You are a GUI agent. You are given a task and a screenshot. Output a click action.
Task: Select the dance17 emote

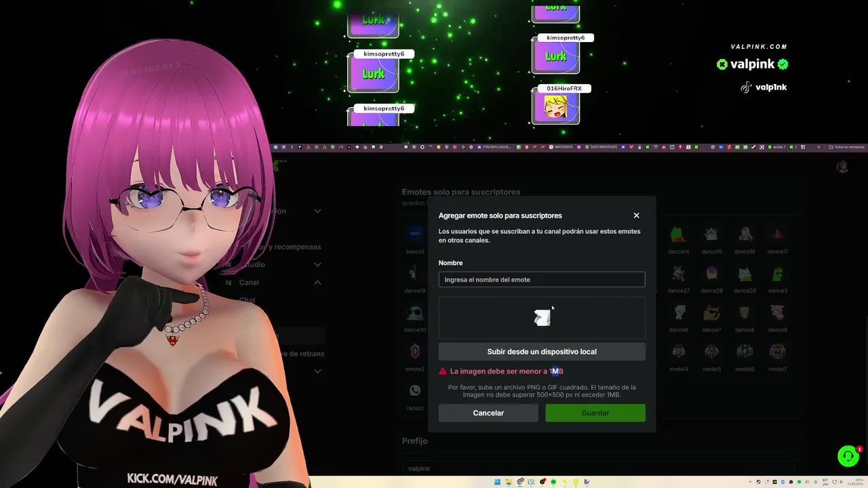(x=777, y=235)
